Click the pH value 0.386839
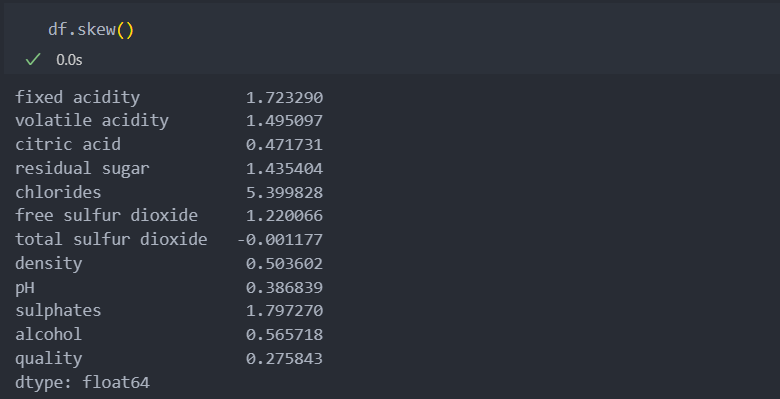 pyautogui.click(x=285, y=288)
